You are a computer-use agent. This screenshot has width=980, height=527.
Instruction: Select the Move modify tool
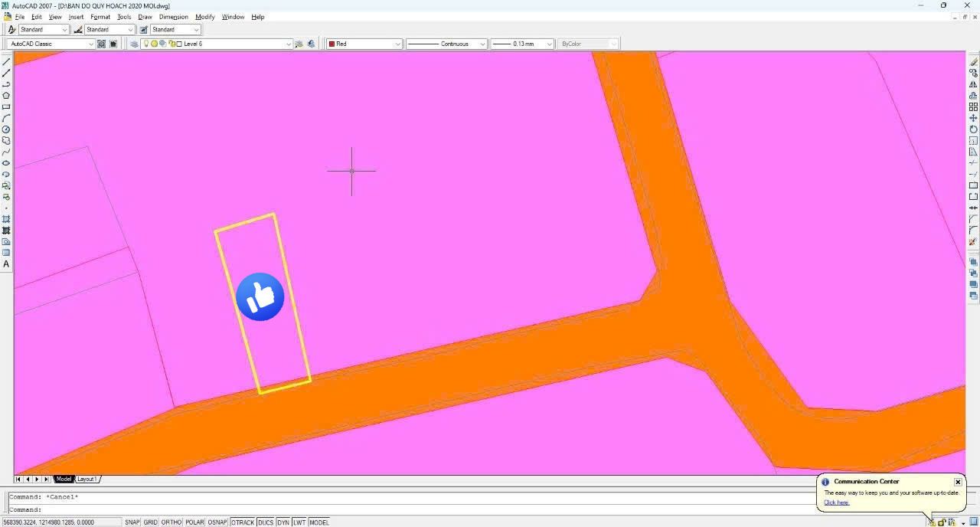(973, 118)
